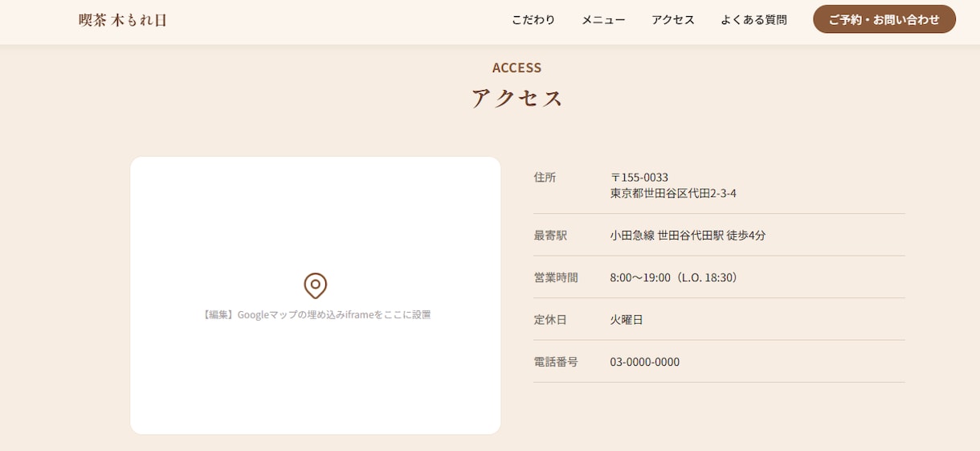Click the 最寄駅 label
The width and height of the screenshot is (980, 451).
click(x=550, y=236)
